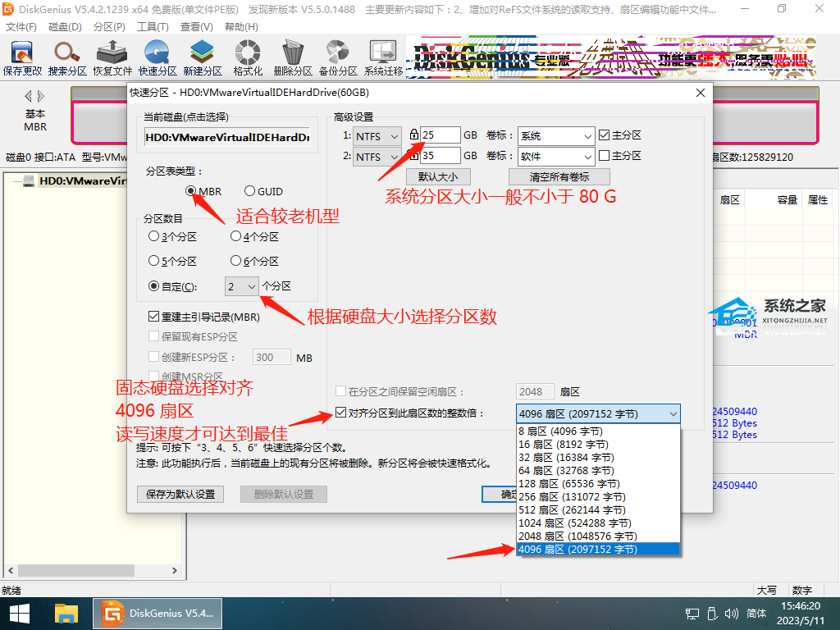Click the left tree scroll-right arrow
The height and width of the screenshot is (630, 840).
[x=174, y=571]
